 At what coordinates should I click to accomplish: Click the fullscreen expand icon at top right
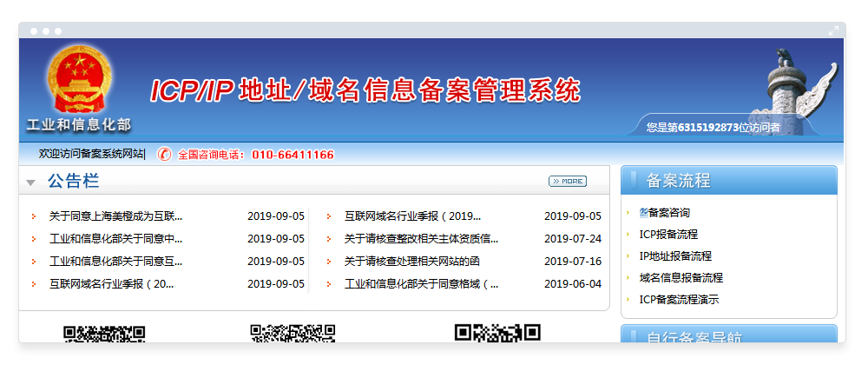834,30
